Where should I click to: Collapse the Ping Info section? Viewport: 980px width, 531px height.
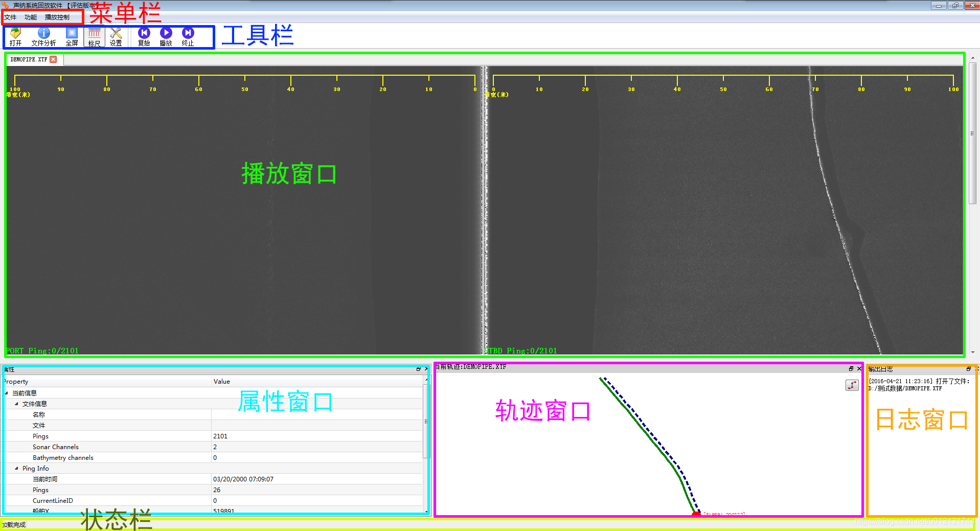pos(17,468)
